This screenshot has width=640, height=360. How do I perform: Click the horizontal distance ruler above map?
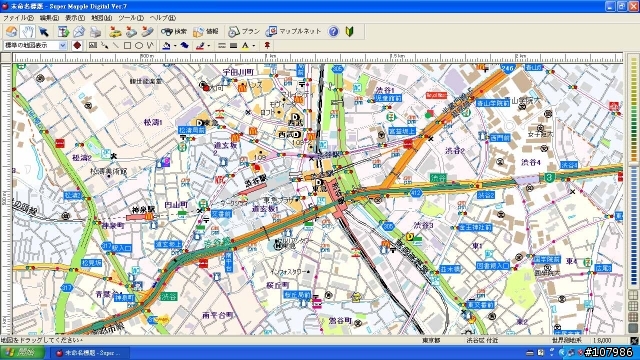tap(318, 58)
